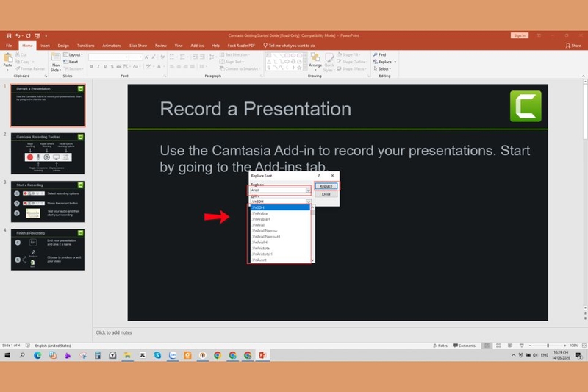Switch to the Insert tab
The width and height of the screenshot is (588, 392).
click(x=45, y=46)
